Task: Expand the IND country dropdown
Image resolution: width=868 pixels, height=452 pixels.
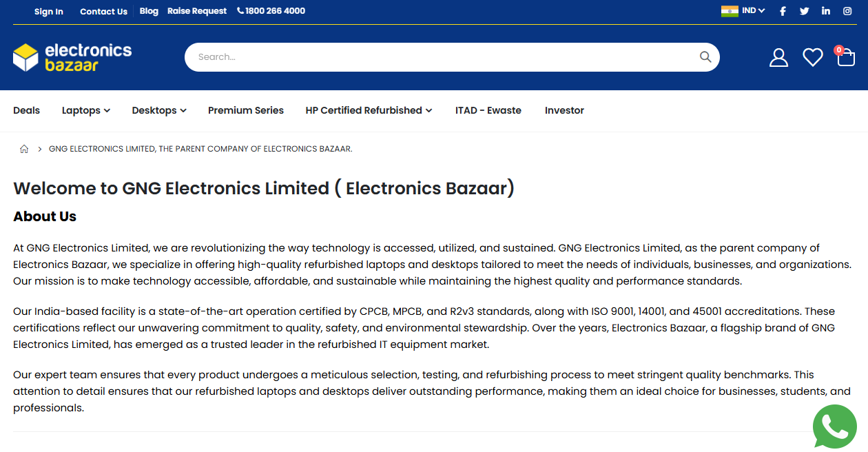Action: coord(754,11)
